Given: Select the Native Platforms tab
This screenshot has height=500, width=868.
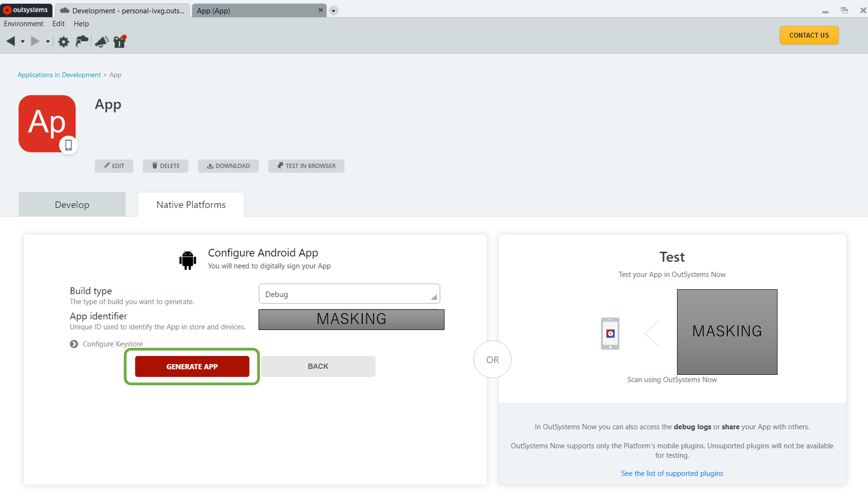Looking at the screenshot, I should pyautogui.click(x=191, y=204).
